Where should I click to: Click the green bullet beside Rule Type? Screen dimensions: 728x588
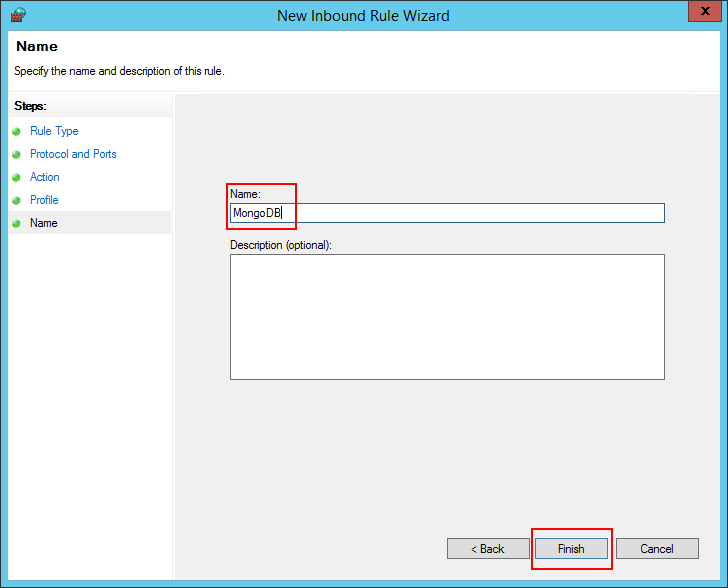point(16,131)
